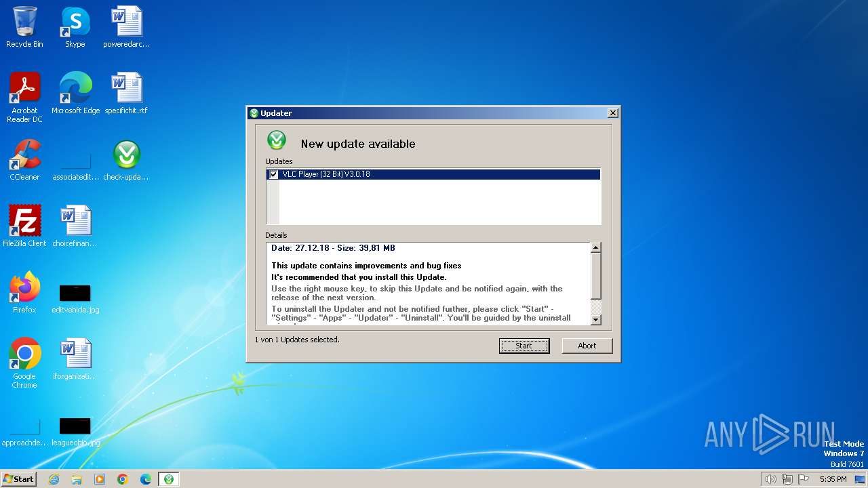The image size is (868, 488).
Task: Click the Details scrollbar down arrow
Action: [x=596, y=319]
